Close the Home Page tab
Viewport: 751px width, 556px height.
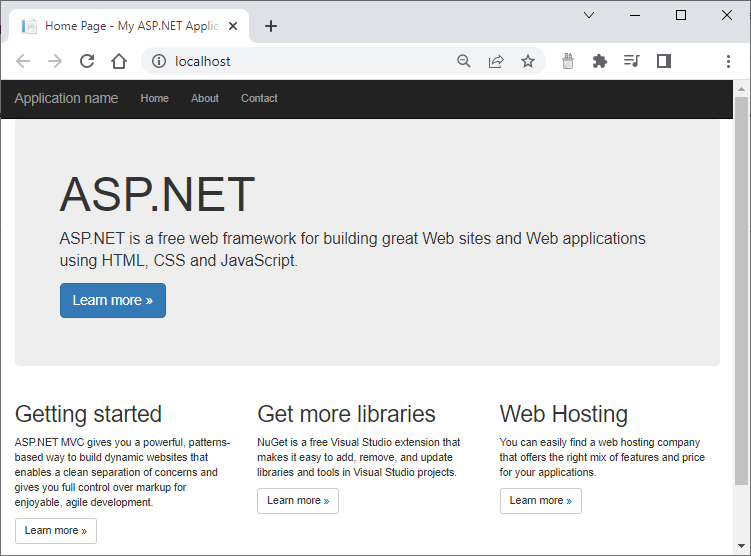(233, 26)
